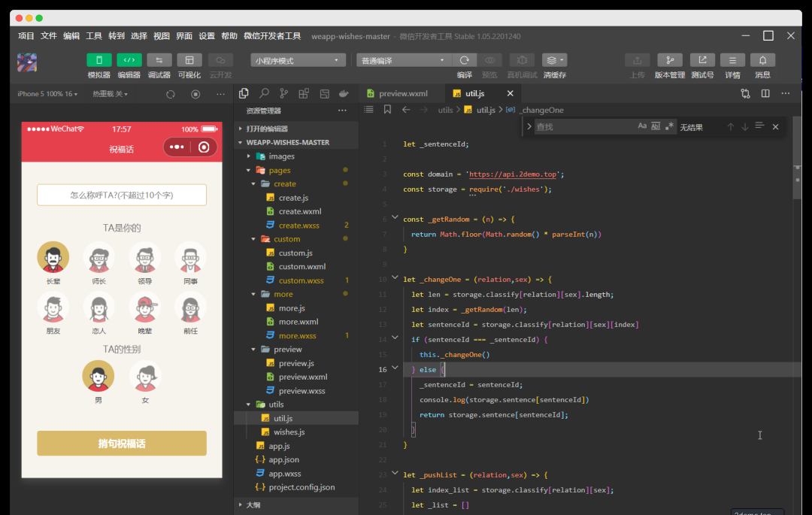Image resolution: width=812 pixels, height=515 pixels.
Task: Open the extensions icon in sidebar
Action: click(x=304, y=93)
